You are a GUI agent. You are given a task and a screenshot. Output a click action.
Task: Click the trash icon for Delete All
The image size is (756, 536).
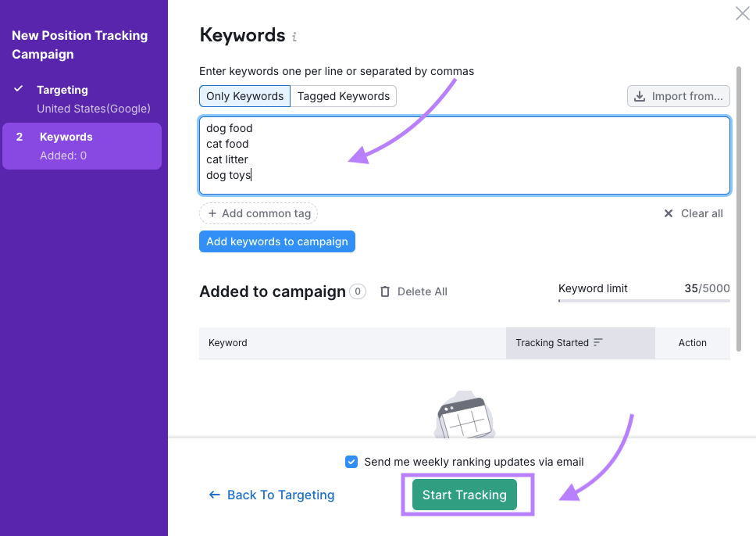pyautogui.click(x=384, y=291)
